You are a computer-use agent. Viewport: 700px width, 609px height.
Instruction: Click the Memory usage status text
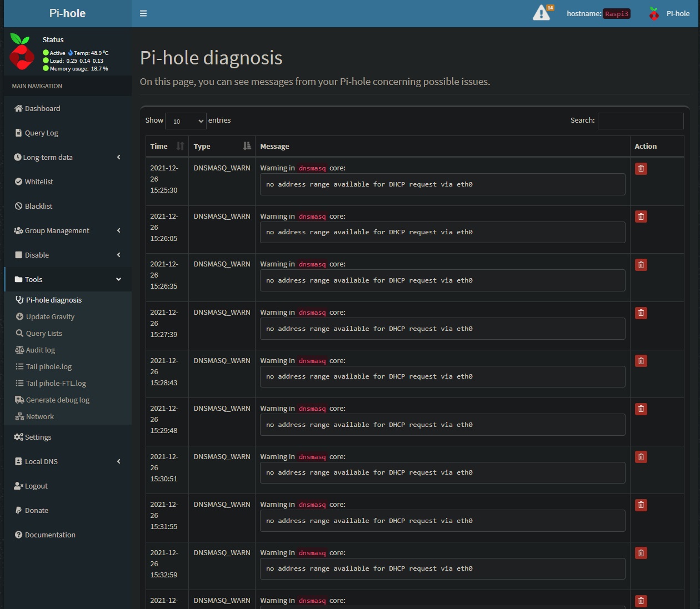click(79, 69)
